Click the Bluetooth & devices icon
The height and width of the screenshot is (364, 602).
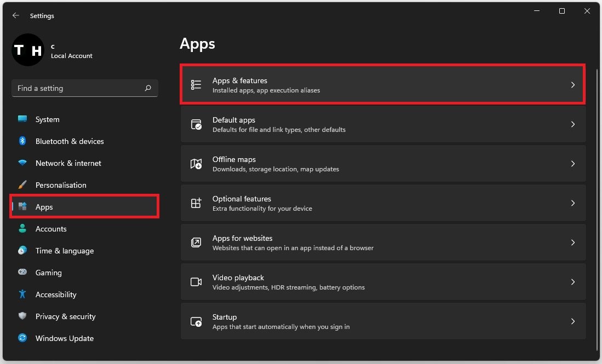(x=22, y=141)
